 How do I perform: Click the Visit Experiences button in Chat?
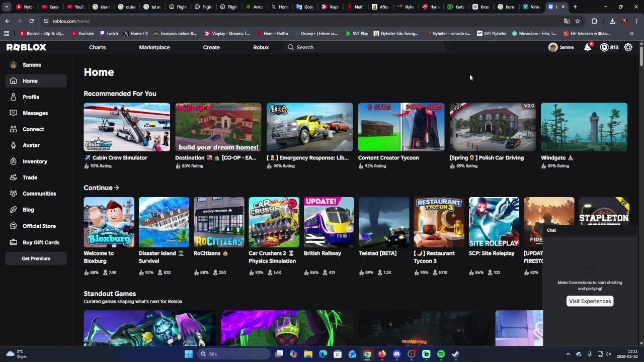(x=590, y=301)
